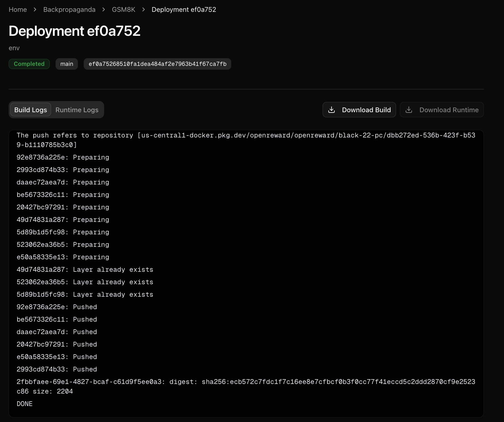Click the 'size: 2204' log text
This screenshot has width=504, height=422.
click(53, 391)
